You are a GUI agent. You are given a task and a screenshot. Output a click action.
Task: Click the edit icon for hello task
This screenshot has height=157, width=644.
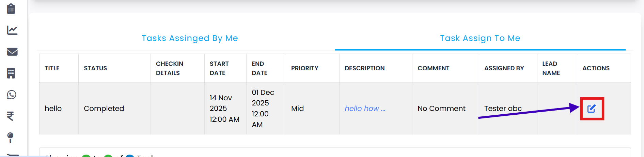click(592, 109)
